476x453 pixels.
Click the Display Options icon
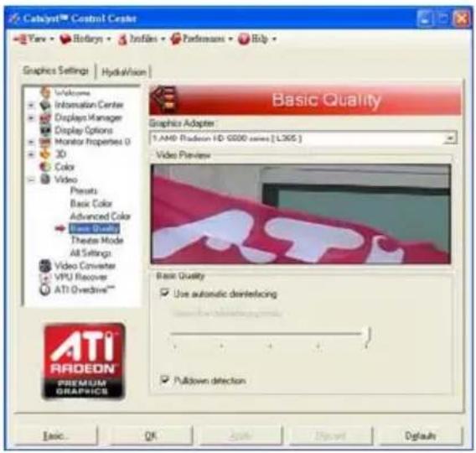pos(45,130)
